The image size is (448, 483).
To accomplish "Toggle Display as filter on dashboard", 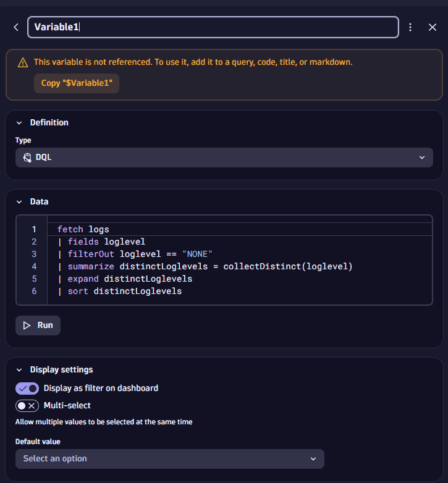I will 27,388.
